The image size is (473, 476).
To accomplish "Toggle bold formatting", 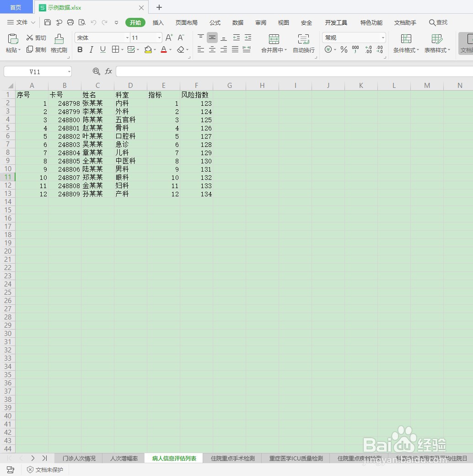I will coord(80,49).
